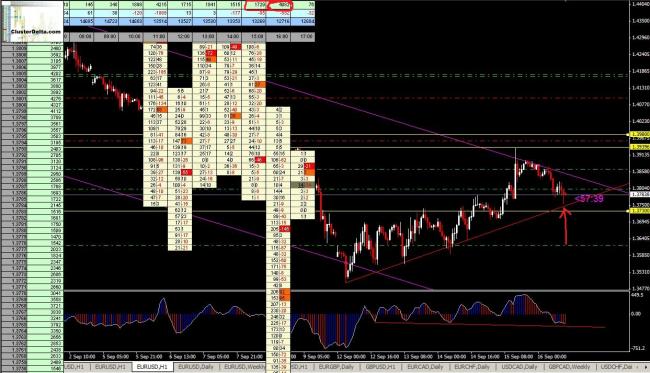Click the ClusterDelta.com logo thumbnail
This screenshot has height=373, width=650.
pos(32,21)
